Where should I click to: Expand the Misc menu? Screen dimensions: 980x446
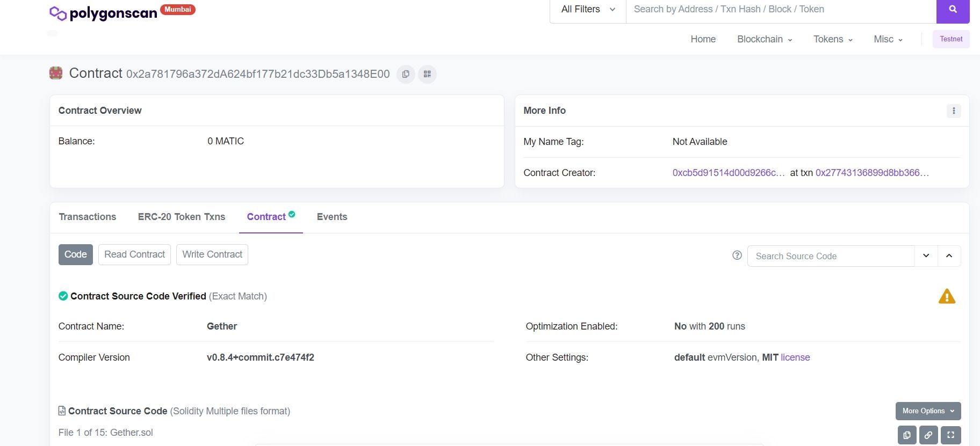(x=888, y=39)
